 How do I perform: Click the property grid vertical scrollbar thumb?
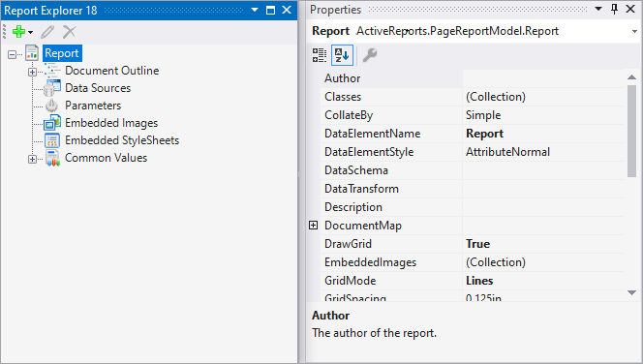coord(632,131)
